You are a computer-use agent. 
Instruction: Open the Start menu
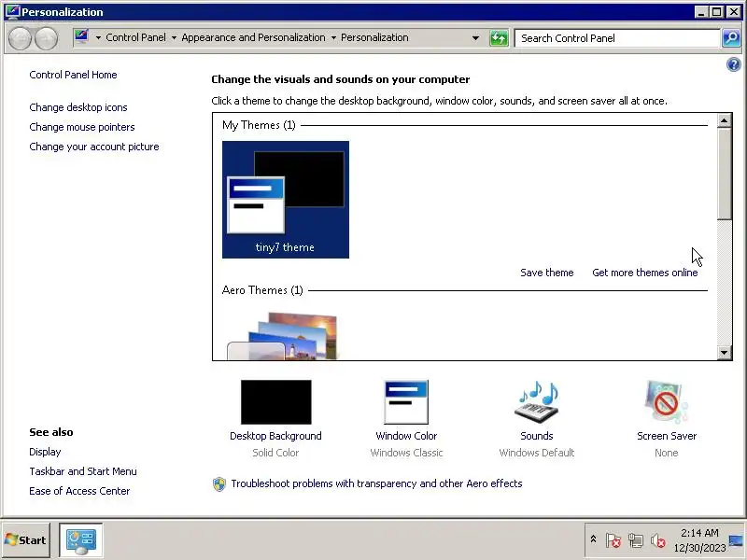[x=26, y=540]
